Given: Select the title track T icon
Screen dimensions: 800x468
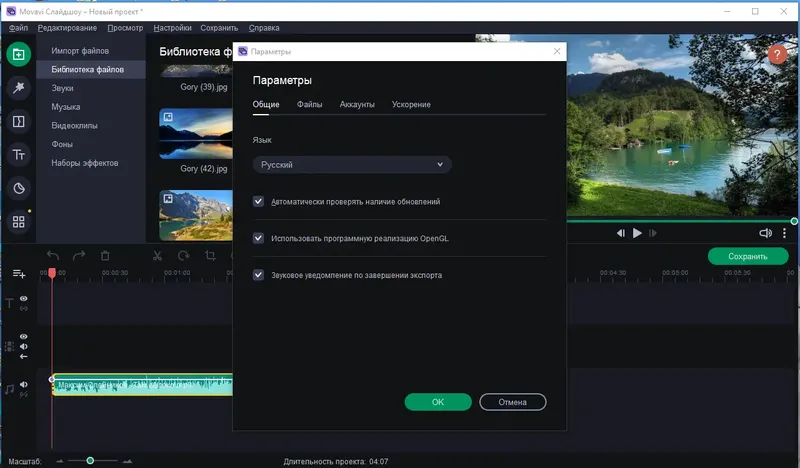Looking at the screenshot, I should (9, 304).
